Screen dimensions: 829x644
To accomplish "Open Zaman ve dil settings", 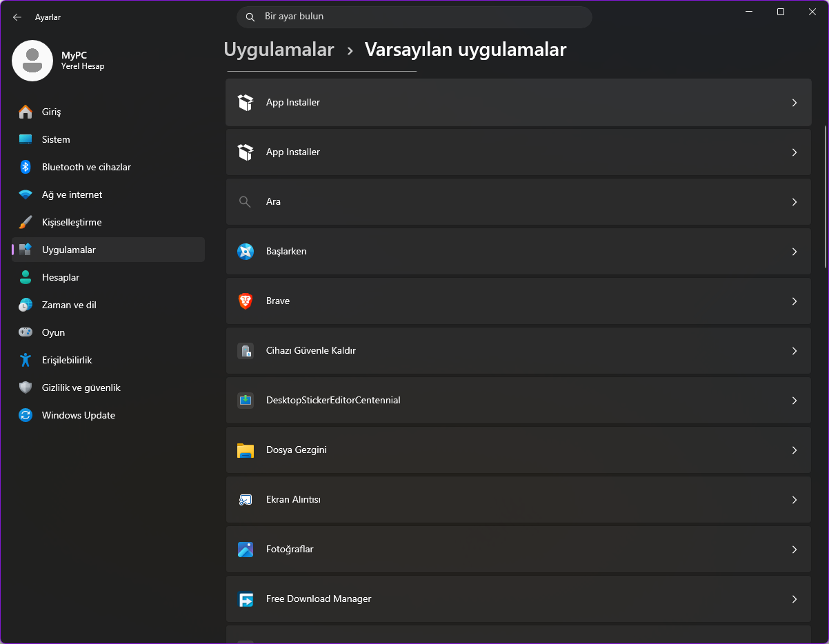I will coord(108,305).
